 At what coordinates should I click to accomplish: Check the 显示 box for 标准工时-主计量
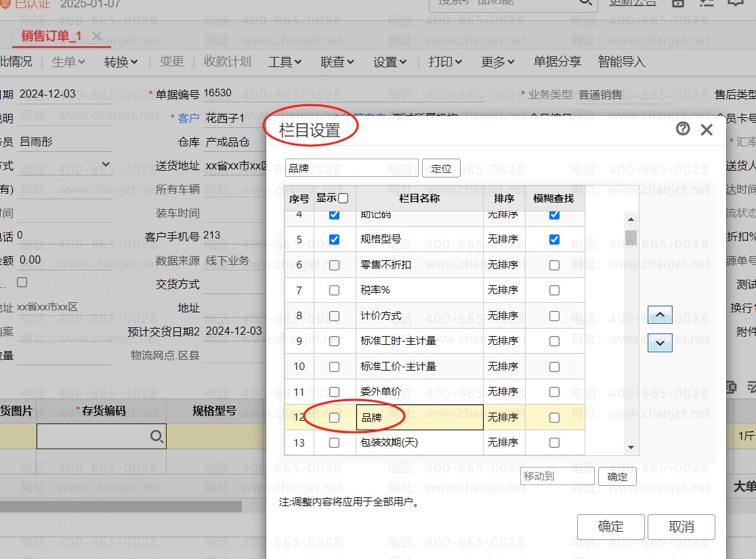click(x=334, y=341)
